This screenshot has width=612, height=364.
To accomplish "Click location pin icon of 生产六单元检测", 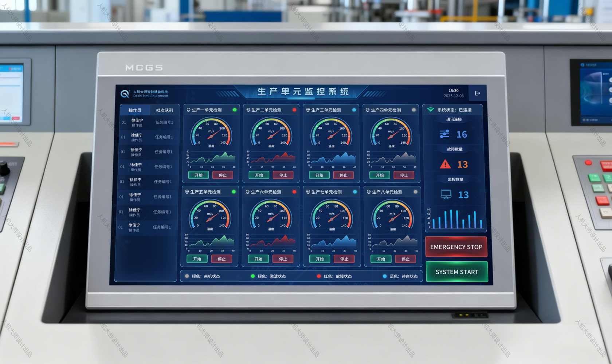I will click(x=247, y=192).
